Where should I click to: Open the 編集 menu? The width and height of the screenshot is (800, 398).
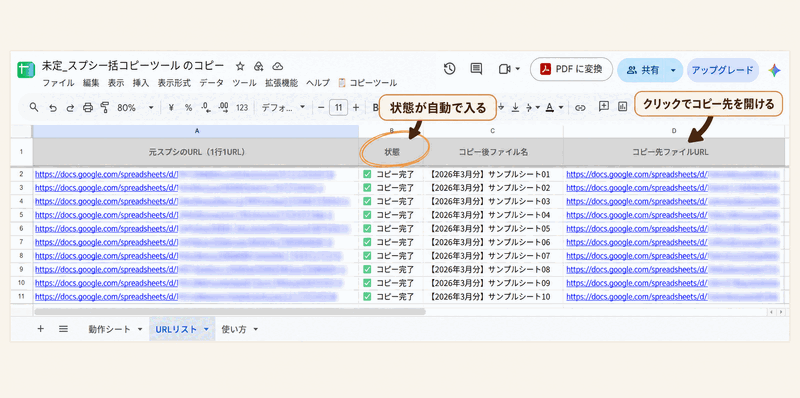point(91,83)
